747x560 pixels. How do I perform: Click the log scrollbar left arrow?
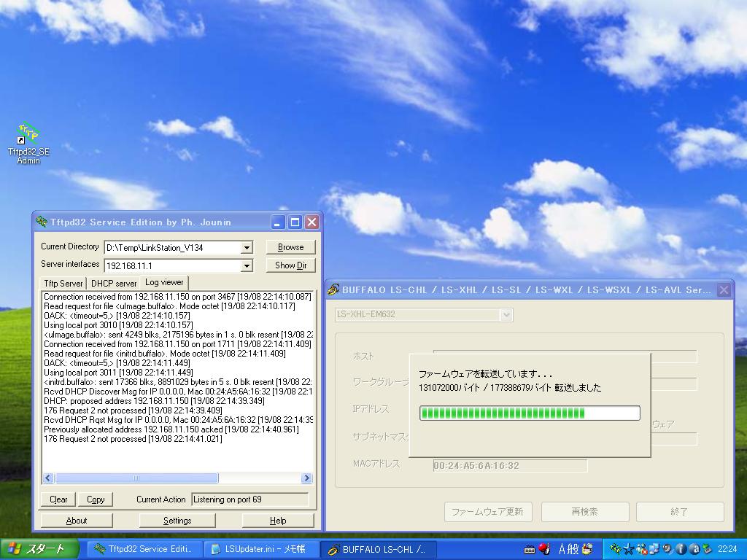(x=48, y=478)
